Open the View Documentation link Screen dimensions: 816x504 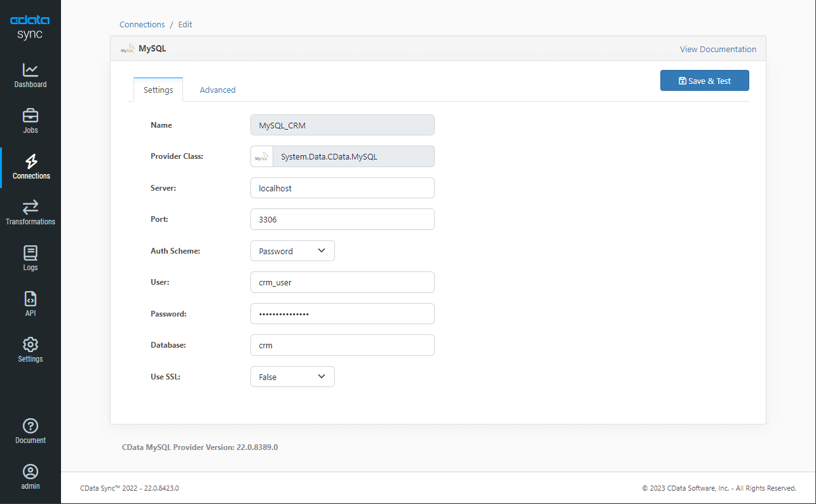[x=717, y=49]
